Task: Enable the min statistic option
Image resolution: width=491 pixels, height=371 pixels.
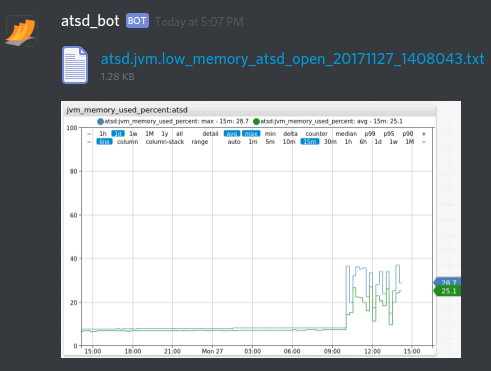Action: pos(270,134)
